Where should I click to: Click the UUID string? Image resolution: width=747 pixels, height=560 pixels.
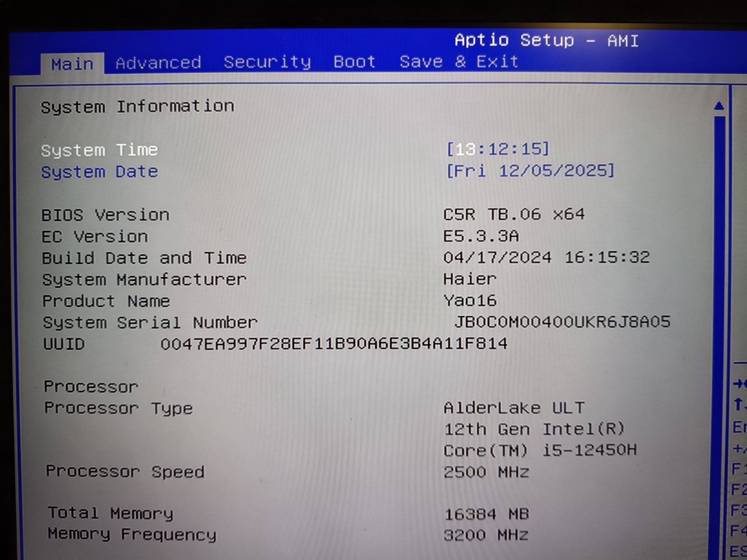[x=333, y=344]
